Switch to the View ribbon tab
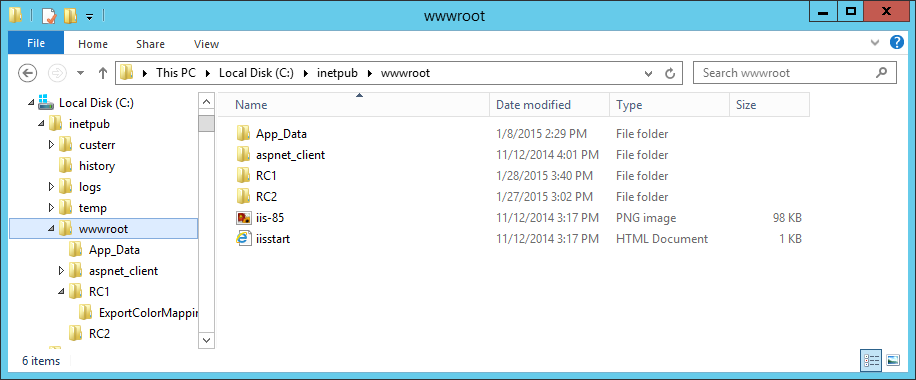 pos(206,44)
